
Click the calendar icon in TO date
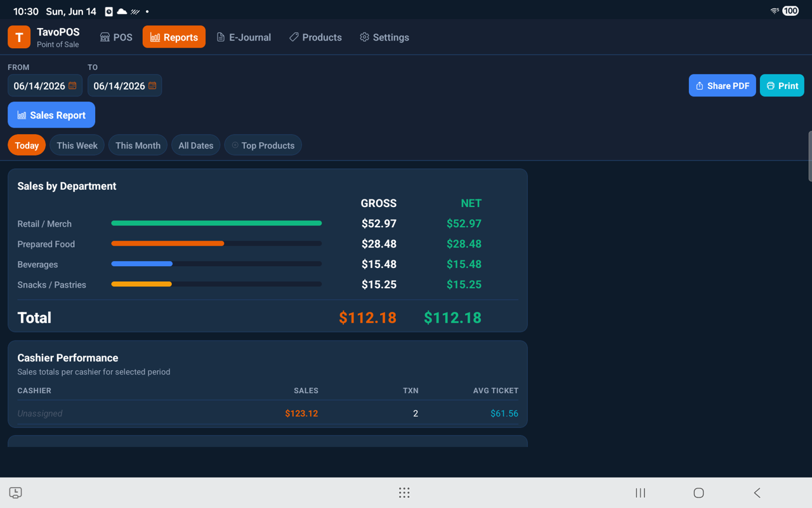[x=152, y=86]
